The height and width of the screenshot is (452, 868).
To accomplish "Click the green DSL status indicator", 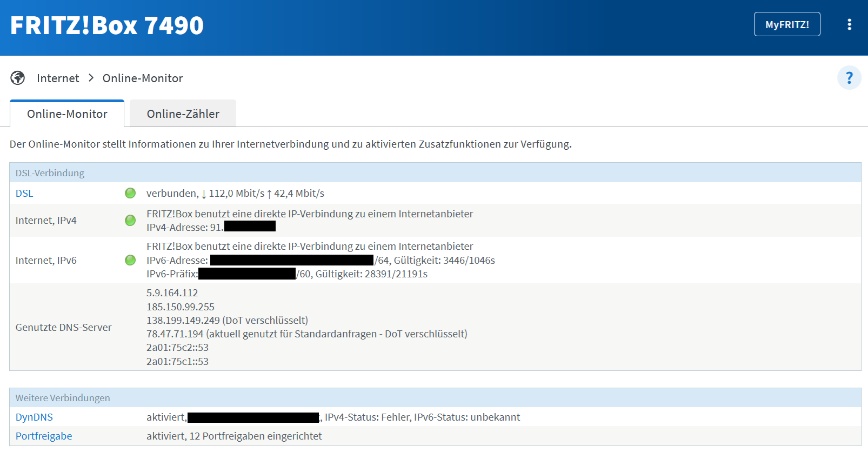I will (x=130, y=193).
